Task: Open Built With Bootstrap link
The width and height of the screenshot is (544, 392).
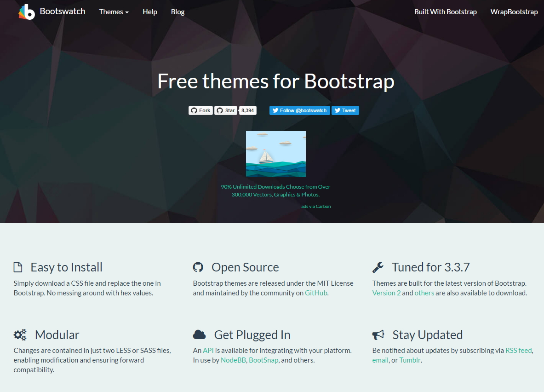Action: [446, 12]
